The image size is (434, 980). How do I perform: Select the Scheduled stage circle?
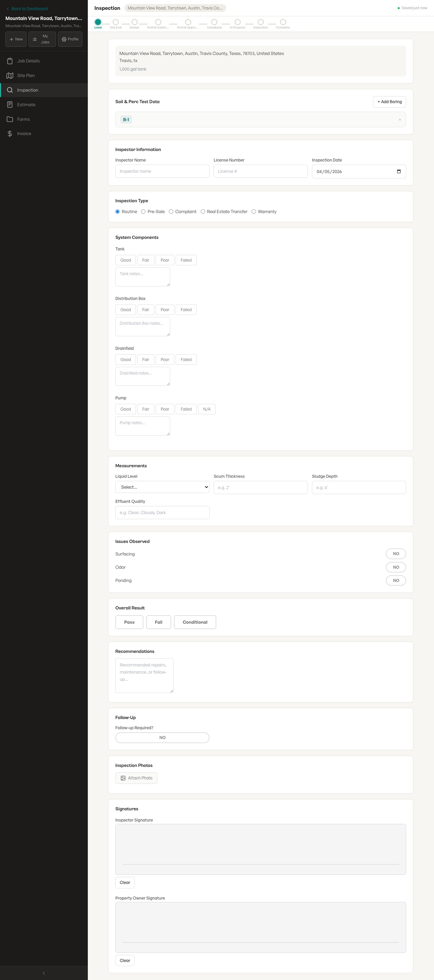[x=214, y=22]
